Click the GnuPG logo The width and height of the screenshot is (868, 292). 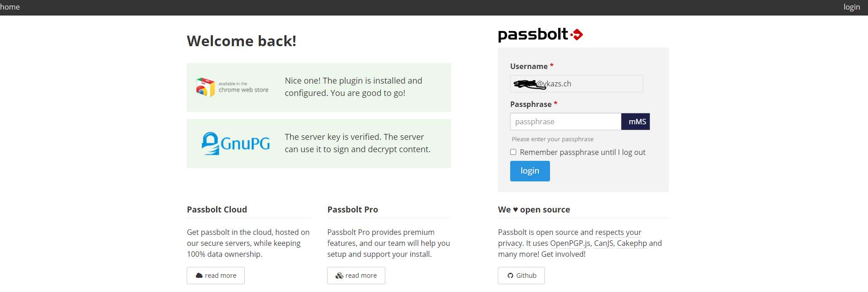click(236, 143)
